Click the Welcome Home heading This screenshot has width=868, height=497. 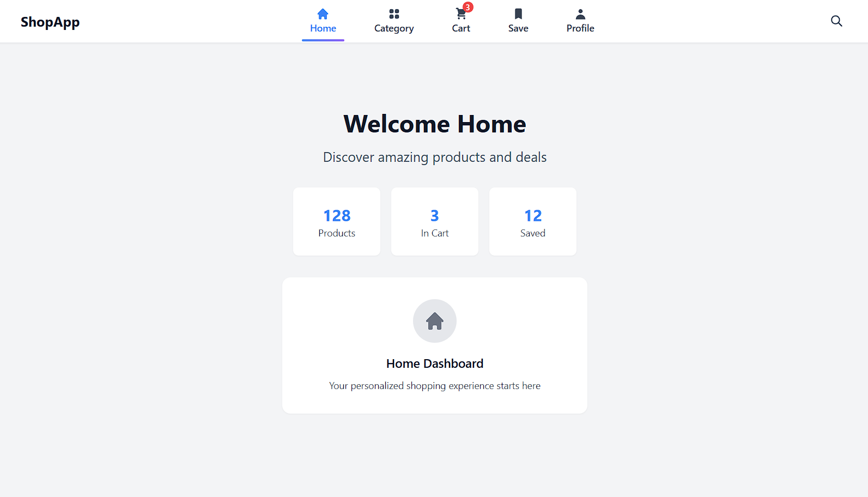point(434,124)
